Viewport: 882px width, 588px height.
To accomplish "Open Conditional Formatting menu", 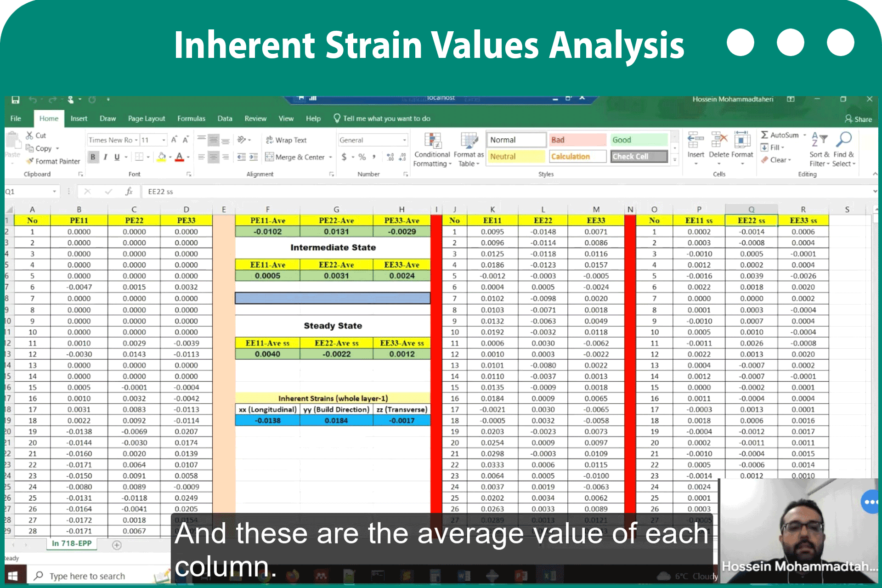I will (432, 150).
